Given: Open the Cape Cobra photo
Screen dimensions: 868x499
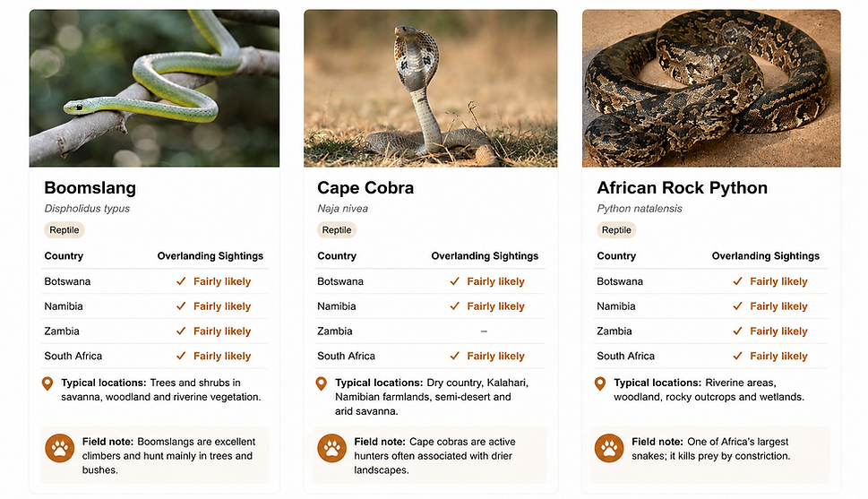Looking at the screenshot, I should [431, 88].
